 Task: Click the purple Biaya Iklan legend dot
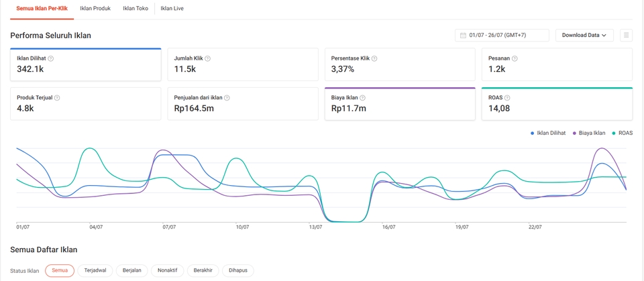(574, 133)
